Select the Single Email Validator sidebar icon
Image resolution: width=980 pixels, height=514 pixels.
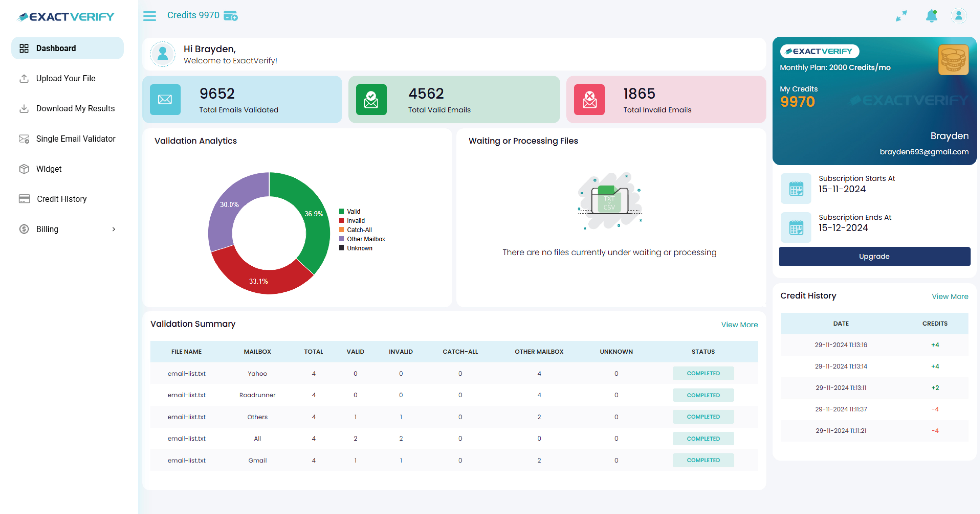[24, 139]
